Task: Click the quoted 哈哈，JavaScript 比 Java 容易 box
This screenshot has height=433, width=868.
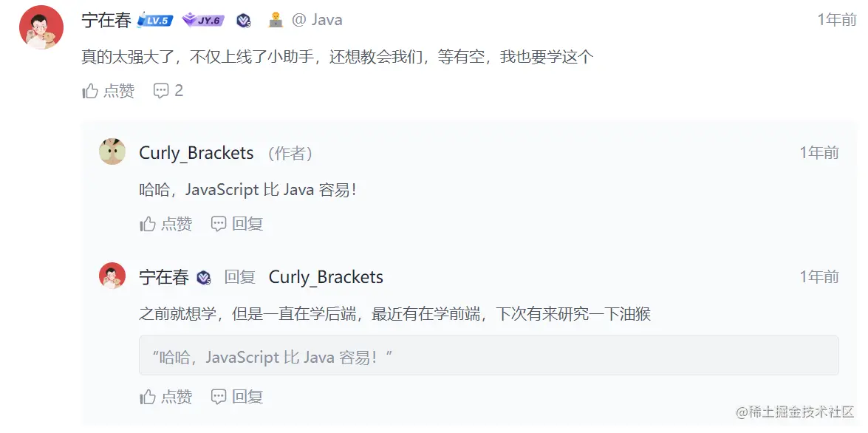Action: click(489, 355)
